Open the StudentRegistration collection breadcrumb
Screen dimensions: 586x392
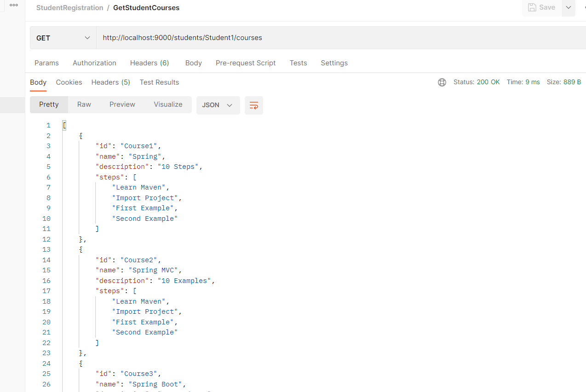69,8
